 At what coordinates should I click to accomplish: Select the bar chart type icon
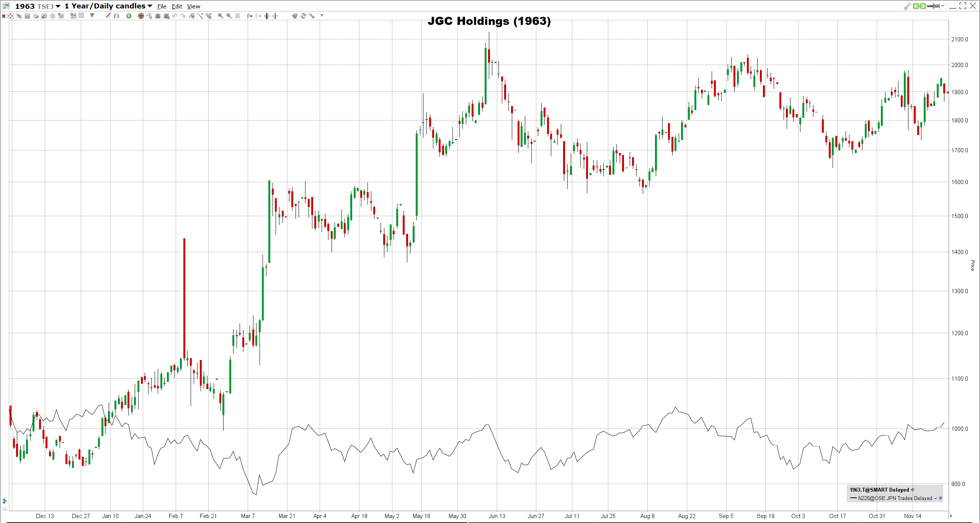(x=117, y=16)
